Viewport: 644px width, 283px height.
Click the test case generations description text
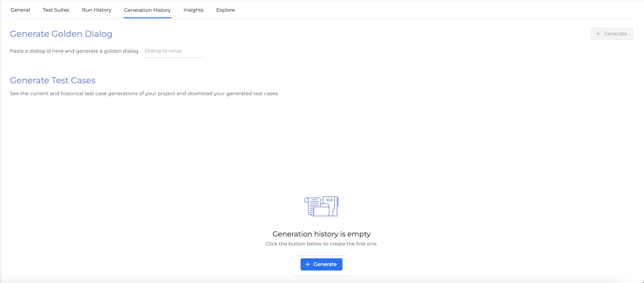144,94
